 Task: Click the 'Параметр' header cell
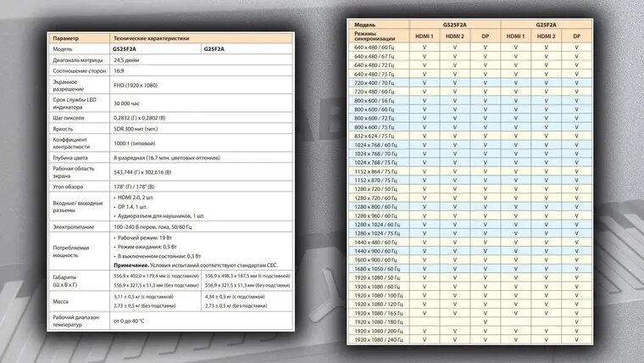tap(79, 38)
